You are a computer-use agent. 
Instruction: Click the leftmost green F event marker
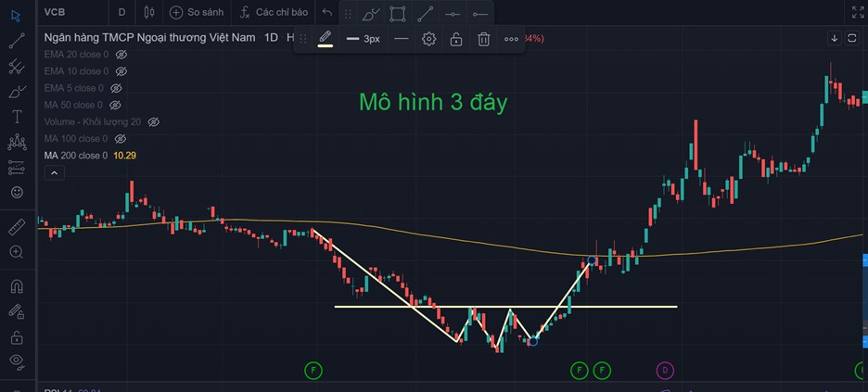tap(313, 370)
